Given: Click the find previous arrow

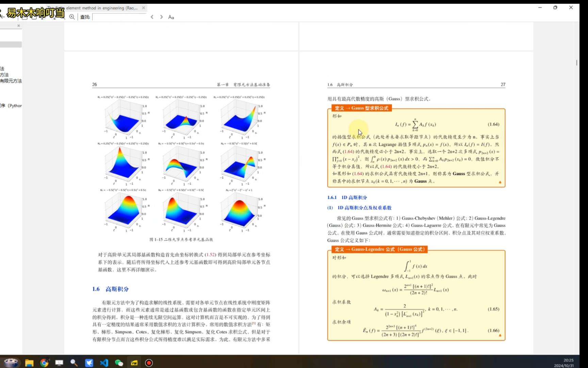Looking at the screenshot, I should point(152,17).
